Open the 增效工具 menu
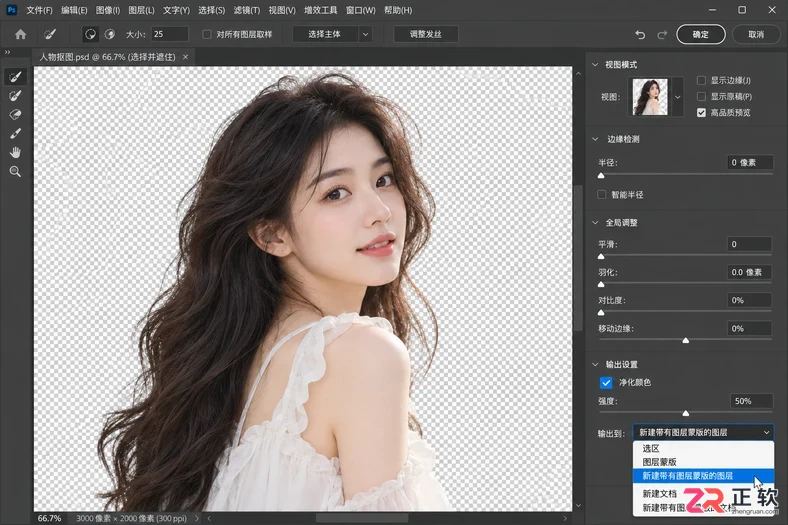Viewport: 788px width, 525px height. point(321,10)
